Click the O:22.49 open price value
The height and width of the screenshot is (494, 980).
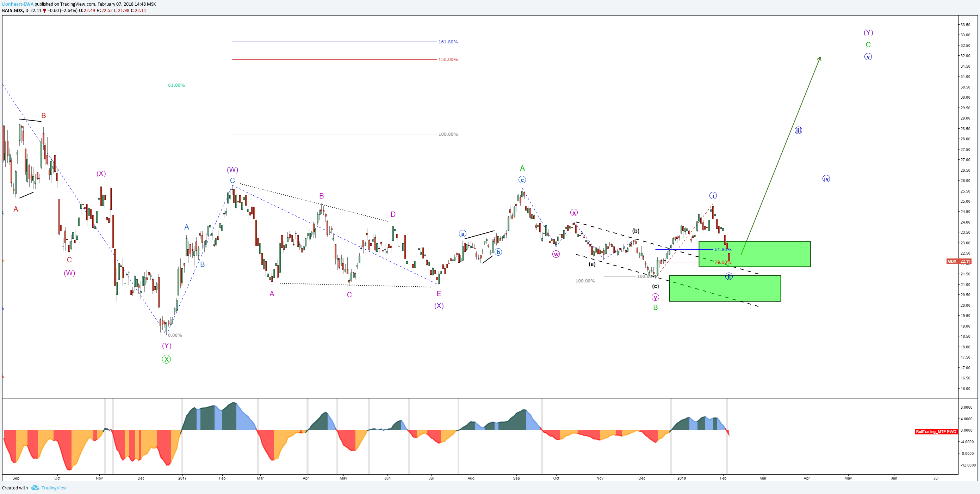(87, 10)
